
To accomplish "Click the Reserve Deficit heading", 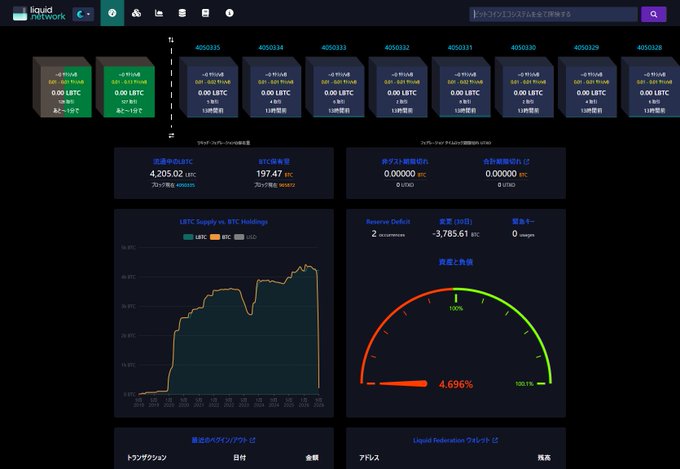I will coord(388,222).
